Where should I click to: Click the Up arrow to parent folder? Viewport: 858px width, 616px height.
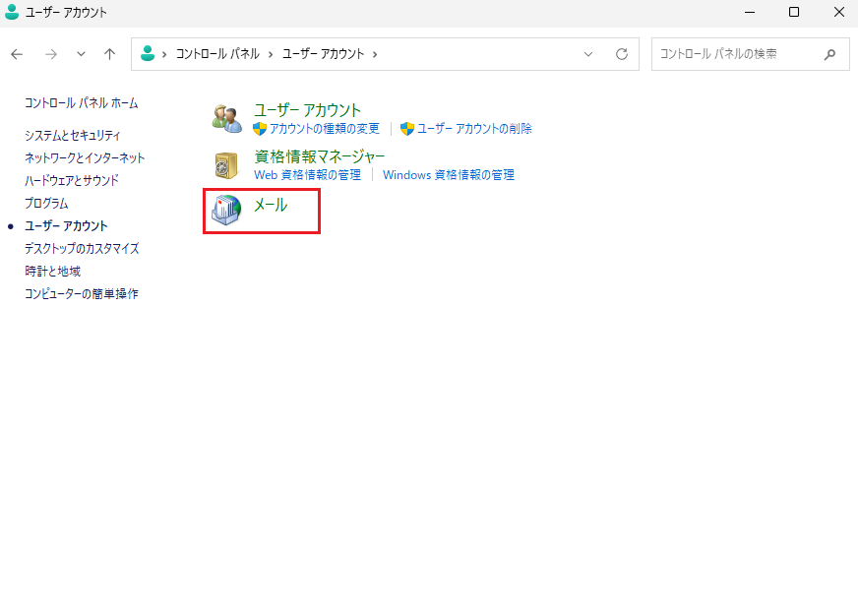pos(109,54)
